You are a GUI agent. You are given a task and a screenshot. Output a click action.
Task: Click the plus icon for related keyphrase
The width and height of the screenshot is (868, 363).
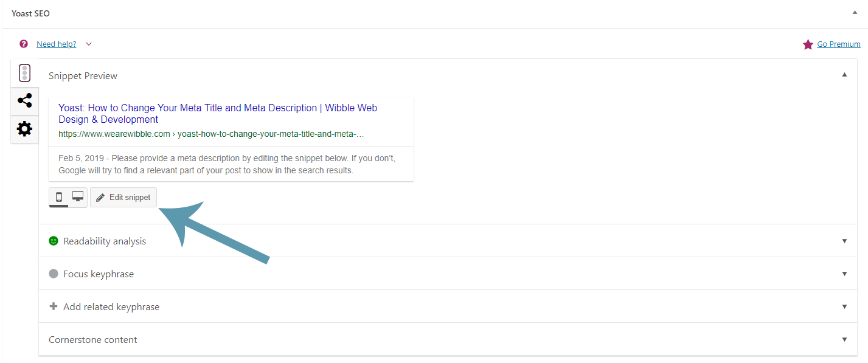[x=54, y=306]
